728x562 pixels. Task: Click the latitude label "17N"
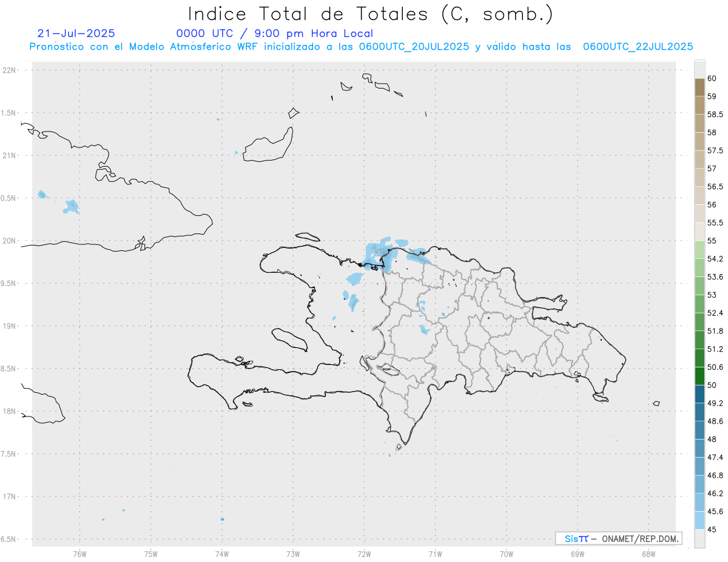tap(10, 497)
